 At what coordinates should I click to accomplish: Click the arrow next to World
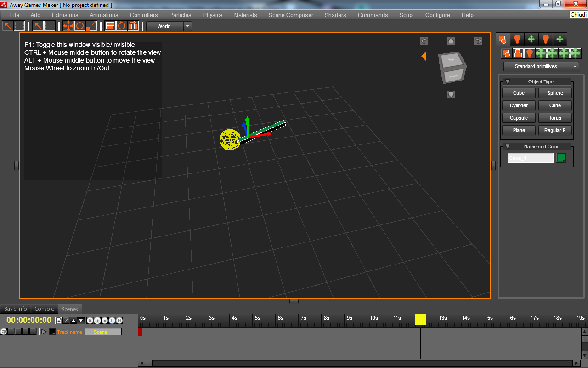[x=187, y=26]
